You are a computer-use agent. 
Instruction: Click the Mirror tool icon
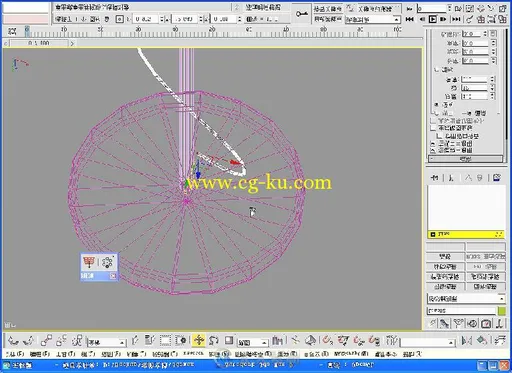[x=467, y=341]
